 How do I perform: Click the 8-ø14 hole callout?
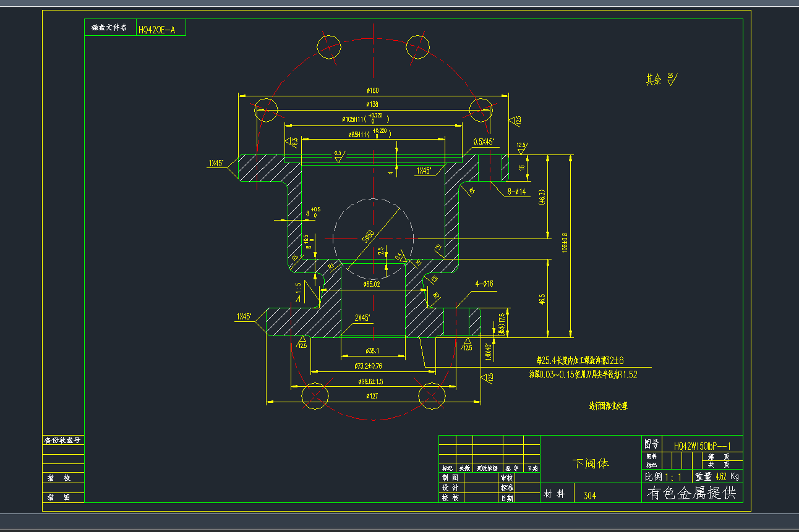[516, 192]
